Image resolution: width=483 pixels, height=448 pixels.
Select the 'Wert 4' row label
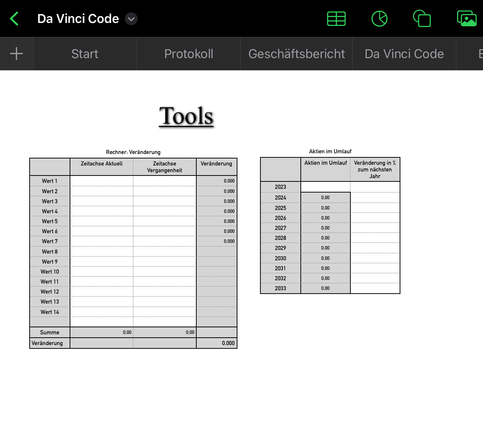[50, 211]
